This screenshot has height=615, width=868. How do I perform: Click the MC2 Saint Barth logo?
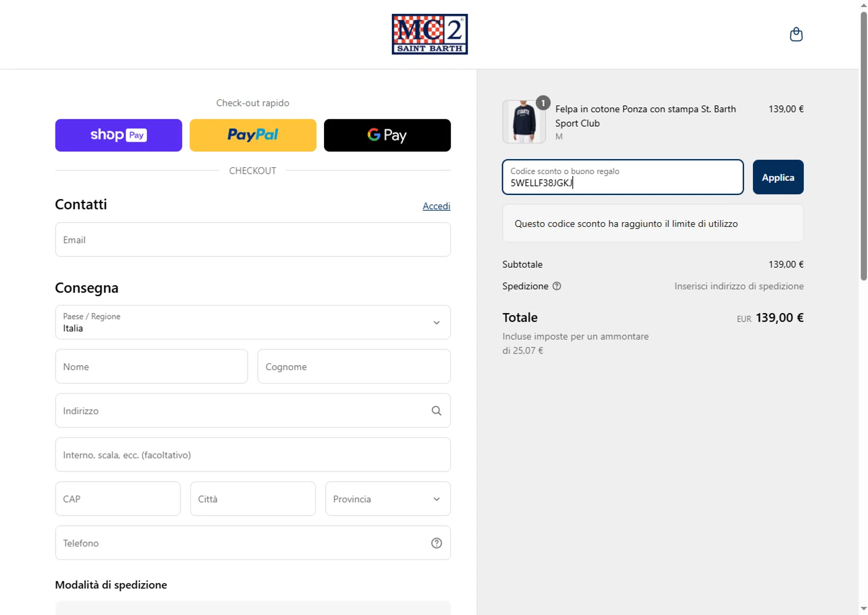[429, 34]
